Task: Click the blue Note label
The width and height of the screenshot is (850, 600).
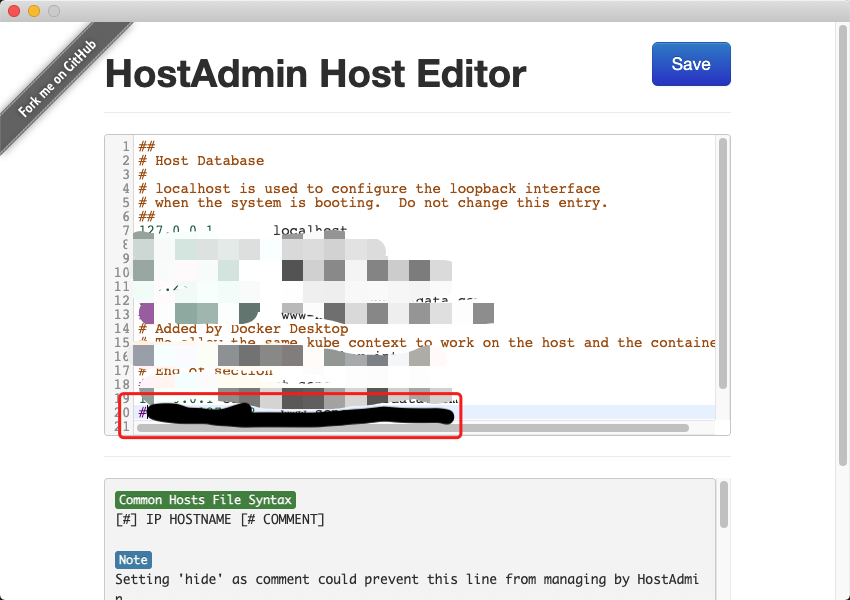Action: pos(133,559)
